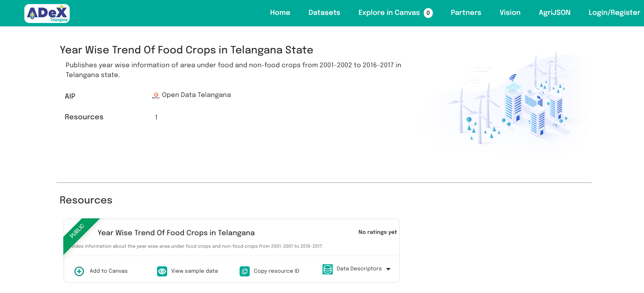Click the ADeX Telangana logo
This screenshot has height=293, width=644.
tap(47, 14)
